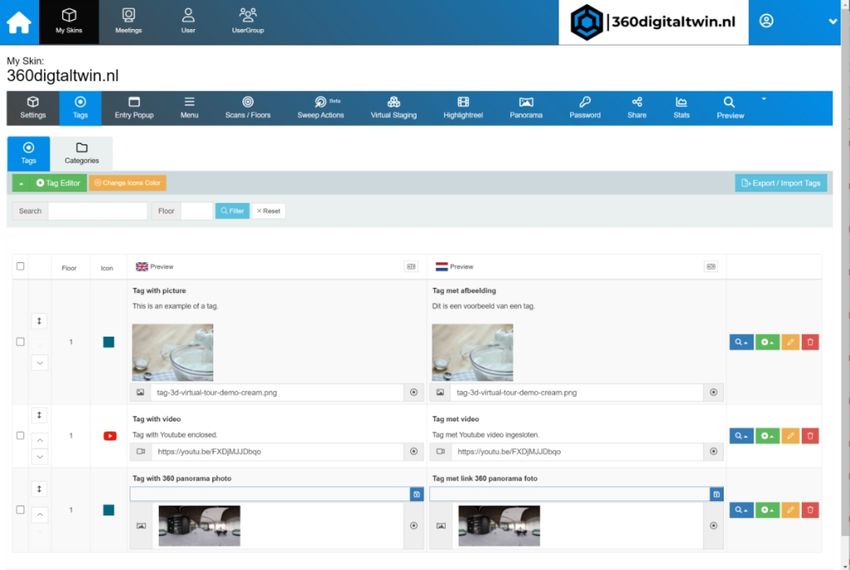The image size is (850, 570).
Task: Move Tag with picture row down
Action: tap(40, 363)
